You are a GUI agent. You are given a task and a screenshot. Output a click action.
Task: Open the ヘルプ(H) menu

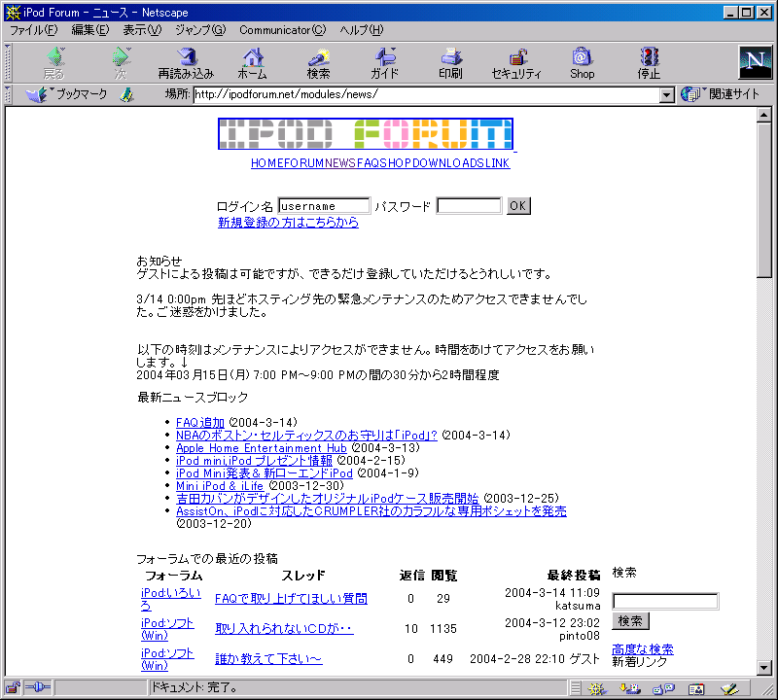[361, 30]
